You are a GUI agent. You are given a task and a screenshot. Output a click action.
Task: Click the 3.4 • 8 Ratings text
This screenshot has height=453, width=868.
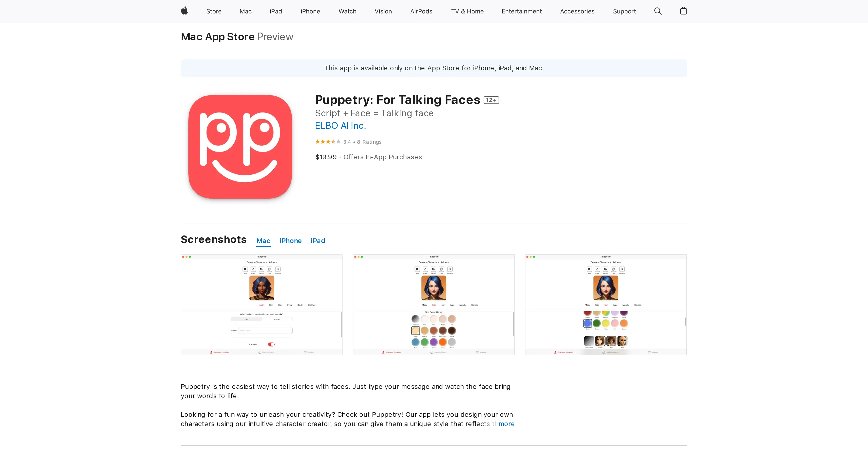[x=362, y=142]
